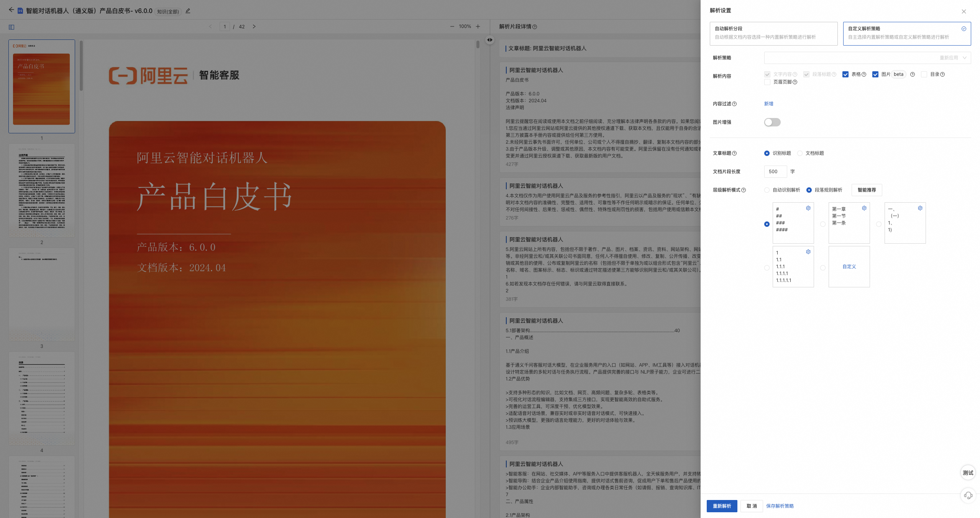Open page 2 thumbnail
Screen dimensions: 980x518
coord(42,190)
